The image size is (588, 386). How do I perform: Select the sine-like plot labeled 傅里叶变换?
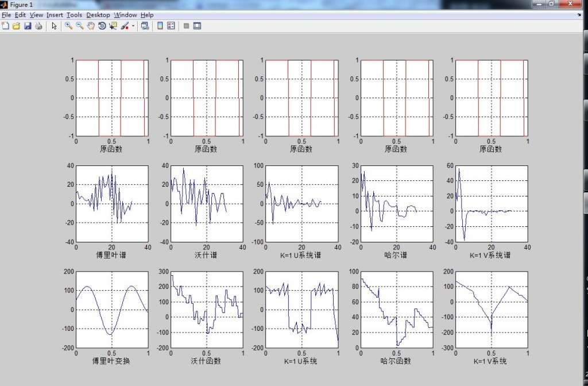(x=112, y=310)
